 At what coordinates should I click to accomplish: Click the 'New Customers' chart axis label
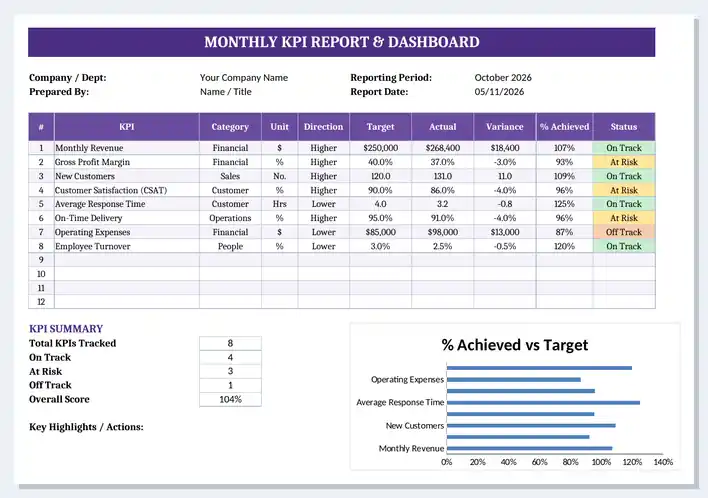[x=415, y=425]
